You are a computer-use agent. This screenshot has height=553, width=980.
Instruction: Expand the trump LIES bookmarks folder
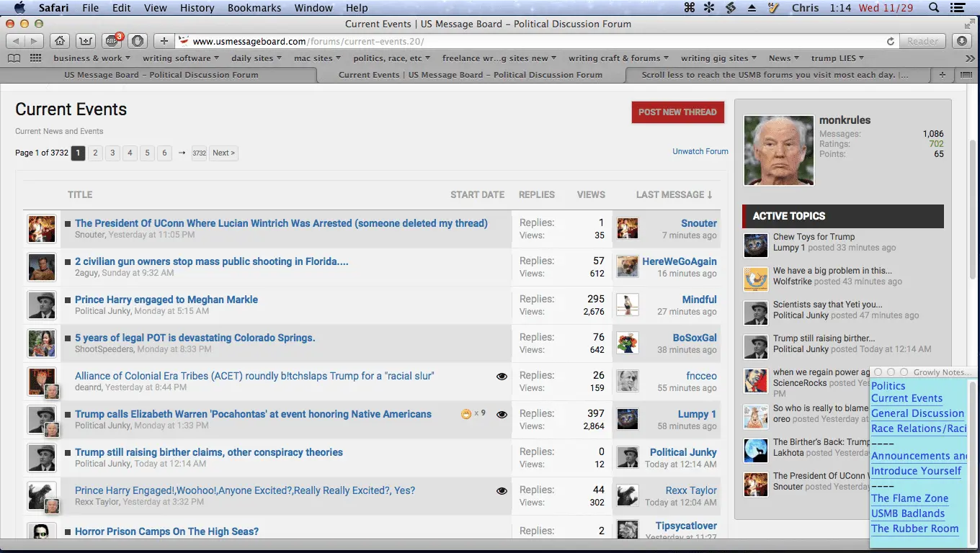(x=837, y=58)
